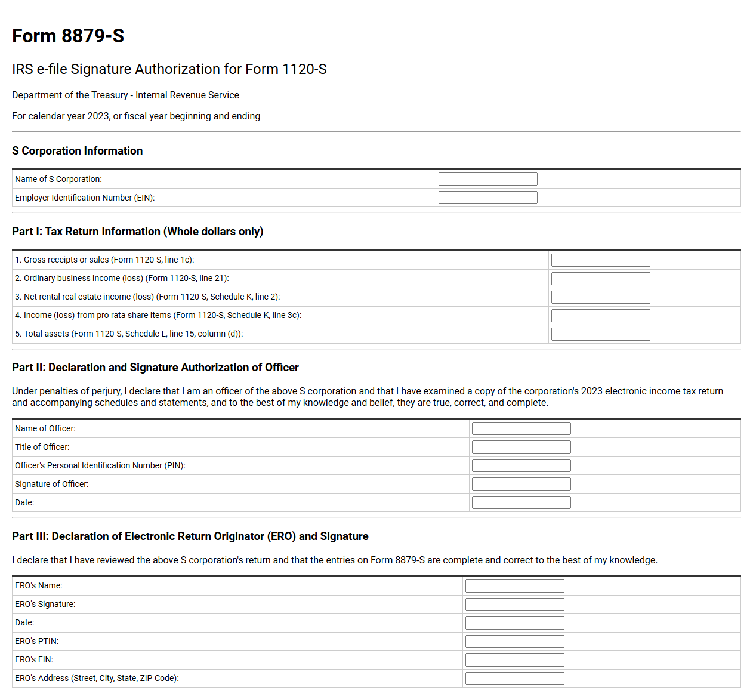The height and width of the screenshot is (700, 753).
Task: Click the Part III Declaration of ERO heading
Action: (x=190, y=536)
